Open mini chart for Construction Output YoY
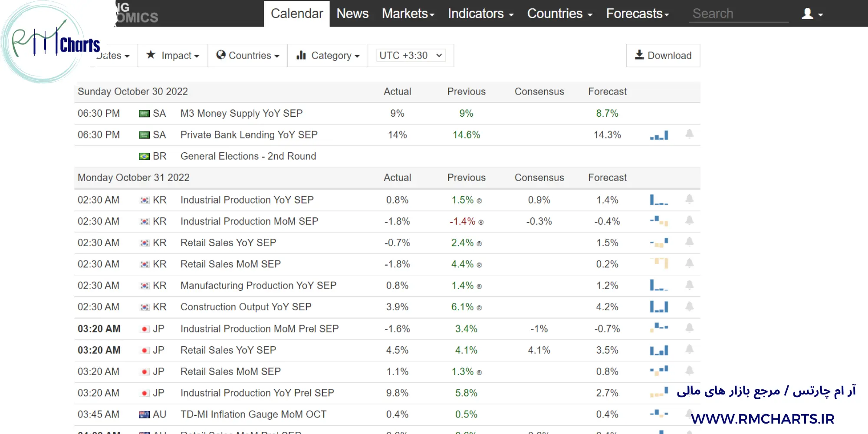This screenshot has width=868, height=434. tap(659, 307)
